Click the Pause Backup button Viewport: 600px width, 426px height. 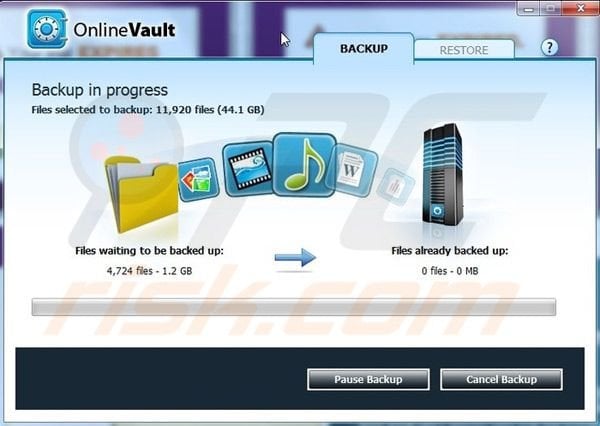click(x=368, y=379)
